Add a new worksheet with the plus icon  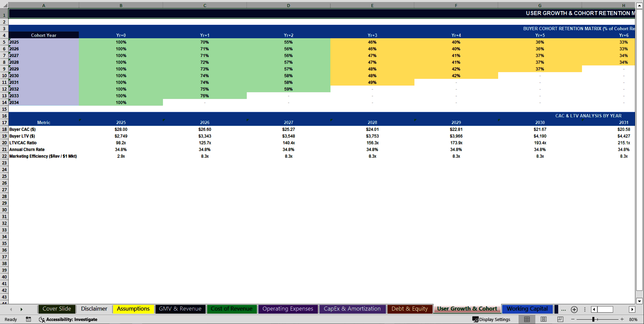click(x=574, y=310)
